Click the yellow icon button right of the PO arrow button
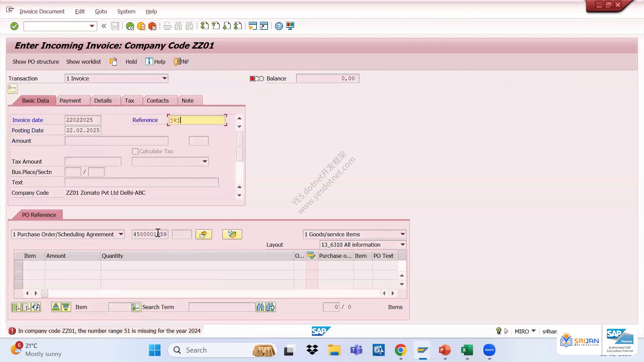Image resolution: width=644 pixels, height=362 pixels. coord(232,234)
